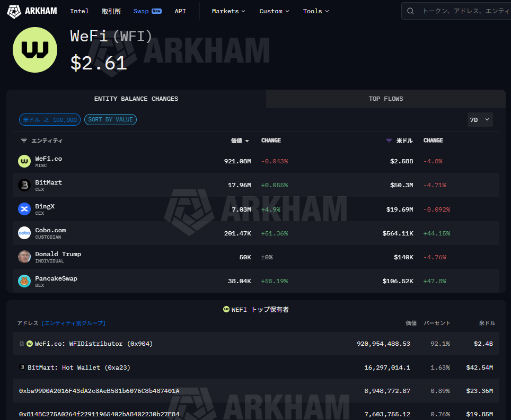Screen dimensions: 511x420
Task: Click purple filter icon beside 米ドル header
Action: point(389,141)
